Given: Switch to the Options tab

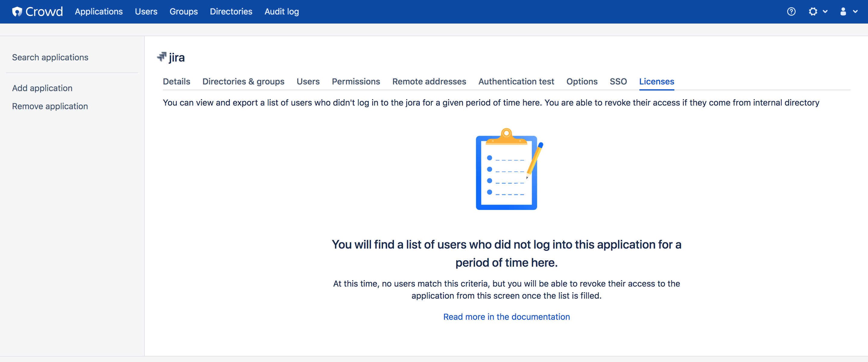Looking at the screenshot, I should coord(582,81).
